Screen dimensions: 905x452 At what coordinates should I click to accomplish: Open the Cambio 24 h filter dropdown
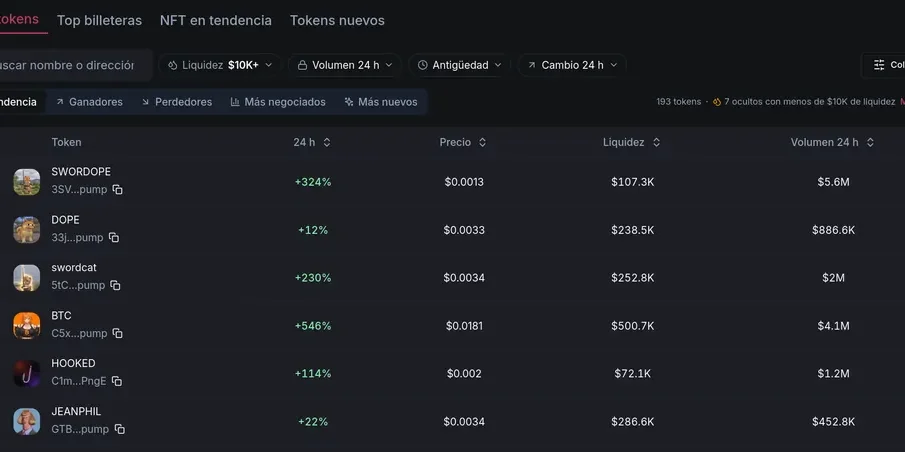coord(571,65)
